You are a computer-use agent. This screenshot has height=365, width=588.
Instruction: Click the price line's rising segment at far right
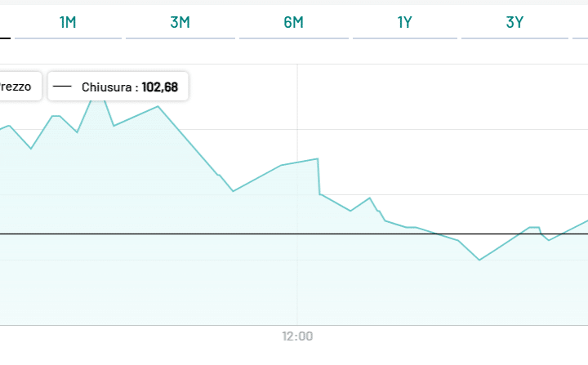coord(572,228)
